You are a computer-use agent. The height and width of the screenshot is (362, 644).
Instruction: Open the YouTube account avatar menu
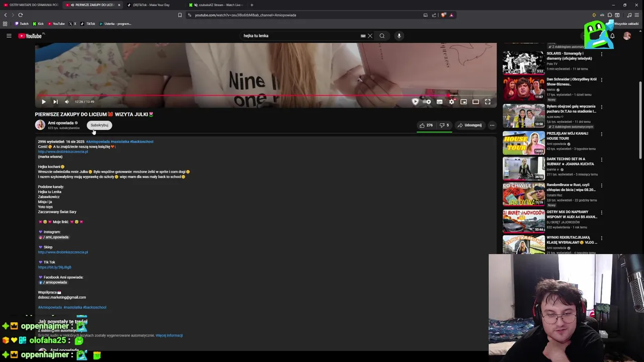(627, 36)
